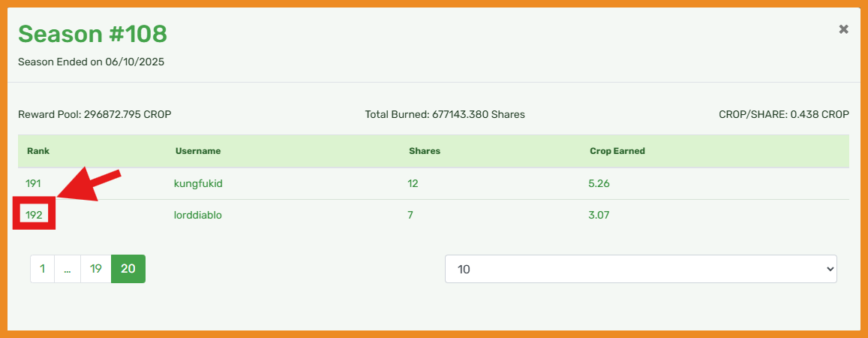Sort by the Username column header
868x338 pixels.
198,151
